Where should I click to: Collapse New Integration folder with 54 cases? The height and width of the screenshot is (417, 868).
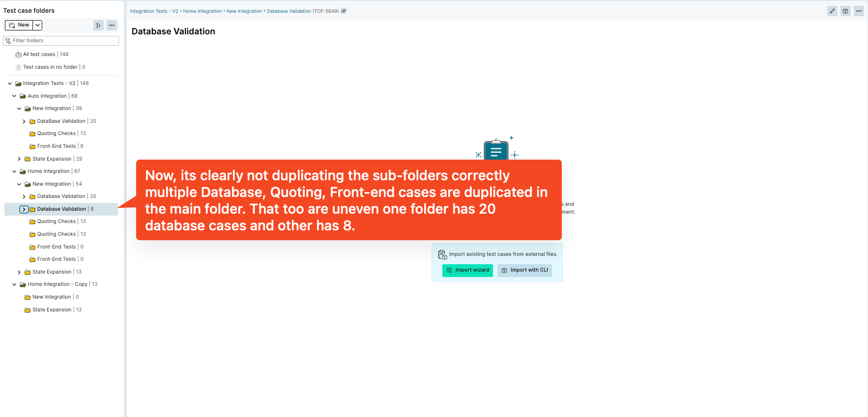(x=19, y=184)
